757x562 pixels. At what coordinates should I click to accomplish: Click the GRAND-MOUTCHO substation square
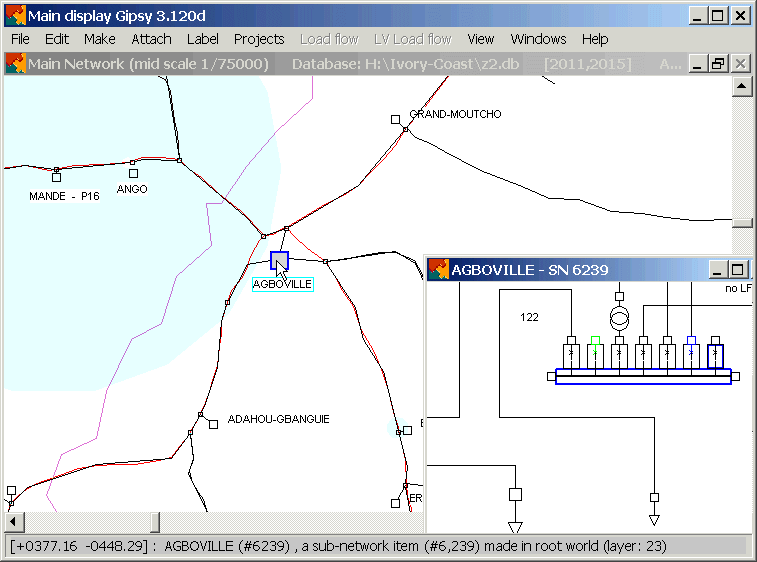click(x=395, y=120)
